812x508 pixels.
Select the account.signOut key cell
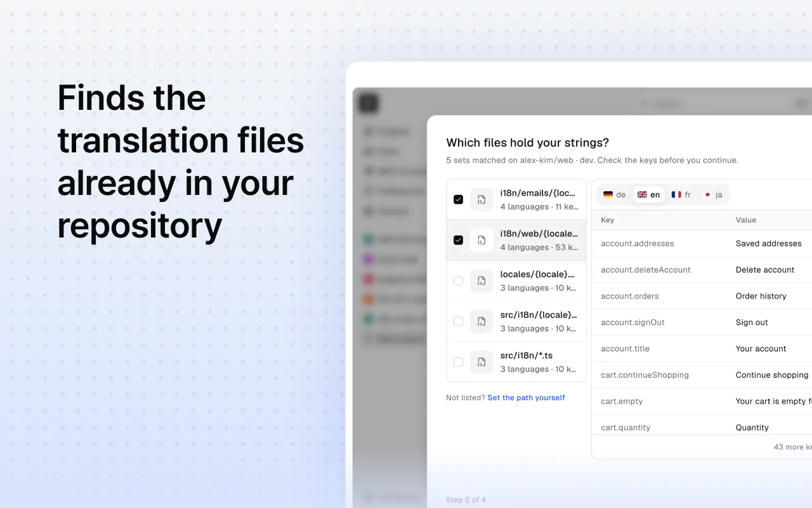click(632, 323)
